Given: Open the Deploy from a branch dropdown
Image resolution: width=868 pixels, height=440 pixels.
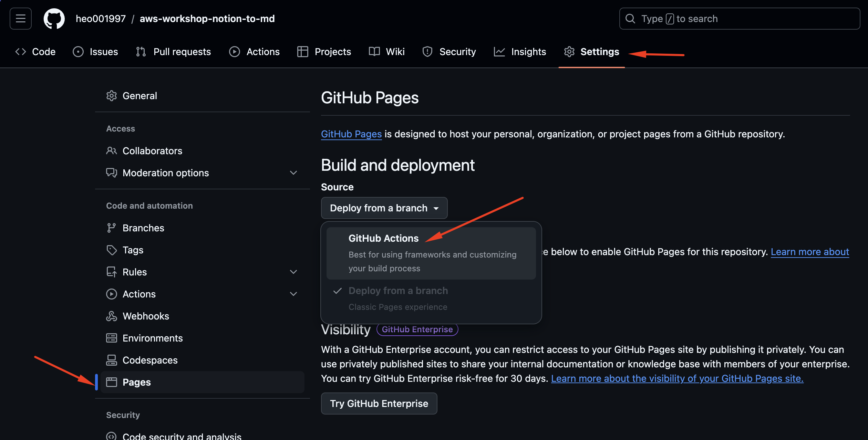Looking at the screenshot, I should pos(384,208).
